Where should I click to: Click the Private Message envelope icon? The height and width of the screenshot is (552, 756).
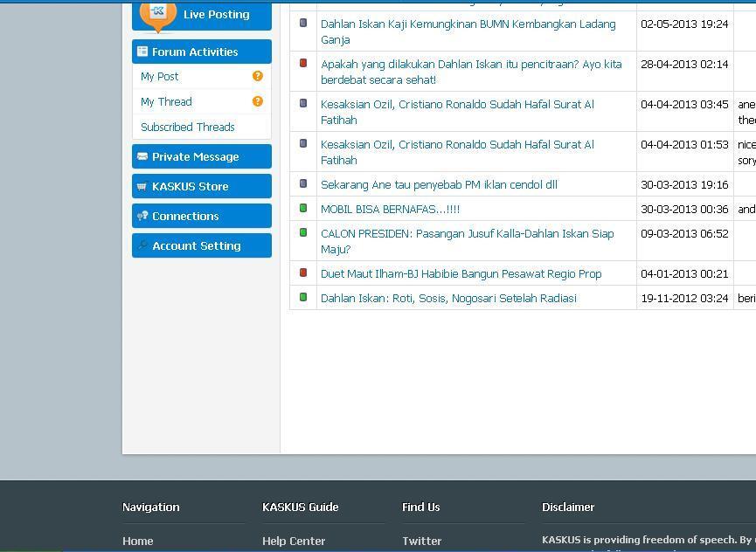click(142, 156)
